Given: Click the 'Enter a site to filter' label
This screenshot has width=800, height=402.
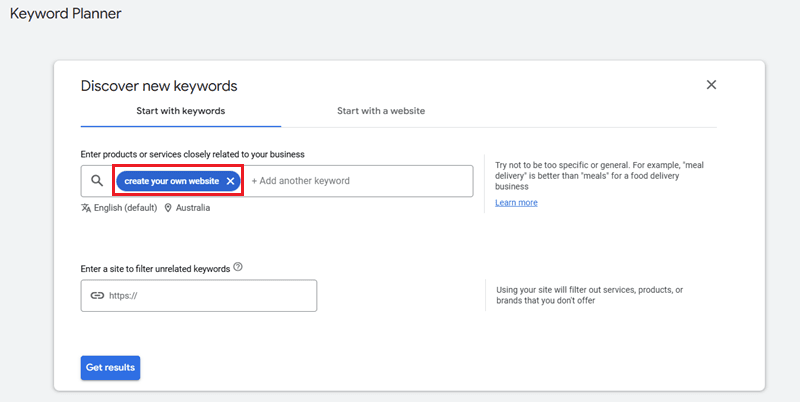Looking at the screenshot, I should pos(155,269).
